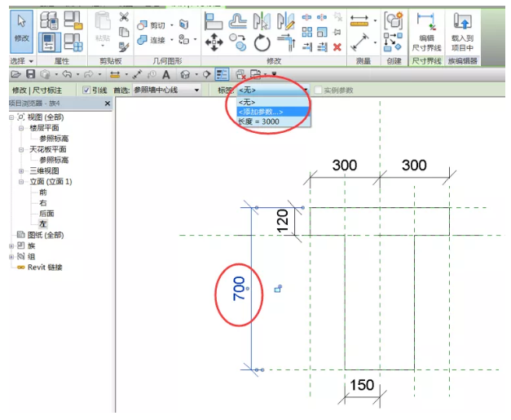
Task: Open the 属性 Properties palette icon
Action: (50, 42)
